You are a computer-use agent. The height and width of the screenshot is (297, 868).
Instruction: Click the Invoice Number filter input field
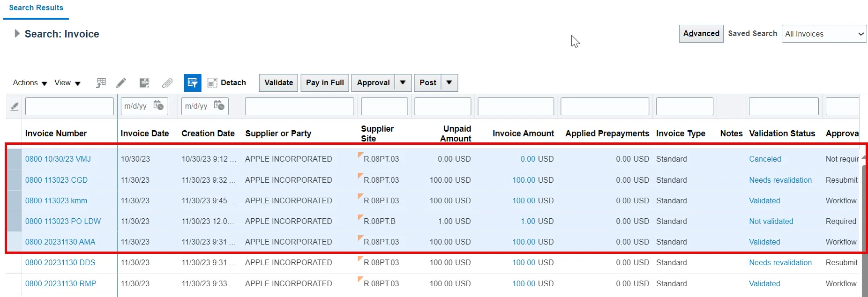(69, 106)
